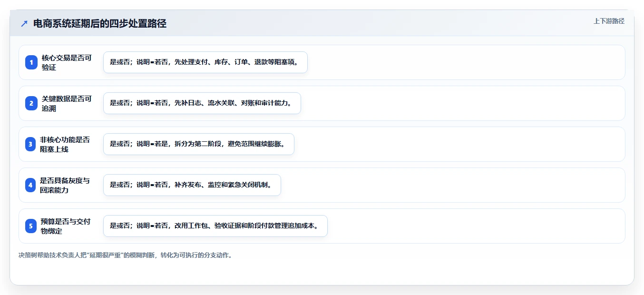This screenshot has width=644, height=295.
Task: Select the 是否具备灰度与回滚能力 step label
Action: (x=65, y=185)
